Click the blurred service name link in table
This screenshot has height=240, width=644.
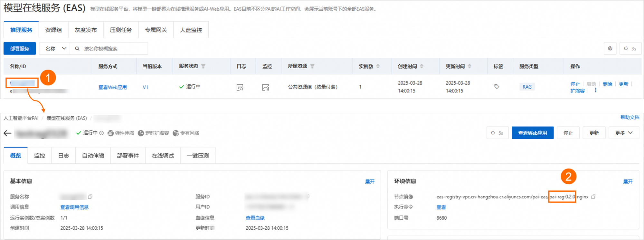tap(22, 83)
